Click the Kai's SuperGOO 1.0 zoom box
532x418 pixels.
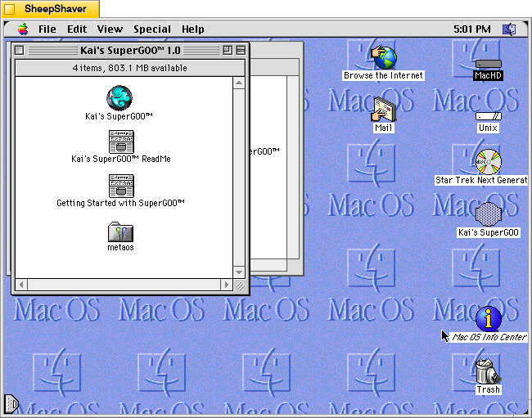tap(228, 51)
